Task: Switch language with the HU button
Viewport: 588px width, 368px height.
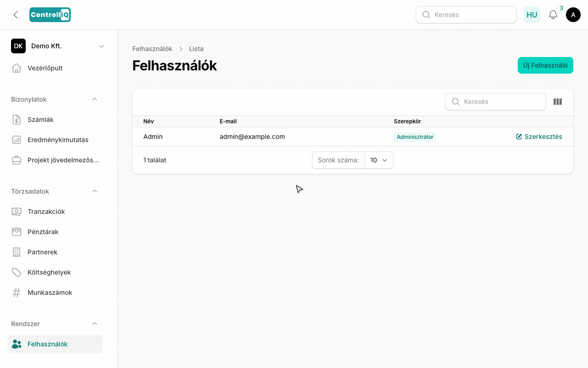Action: click(532, 15)
